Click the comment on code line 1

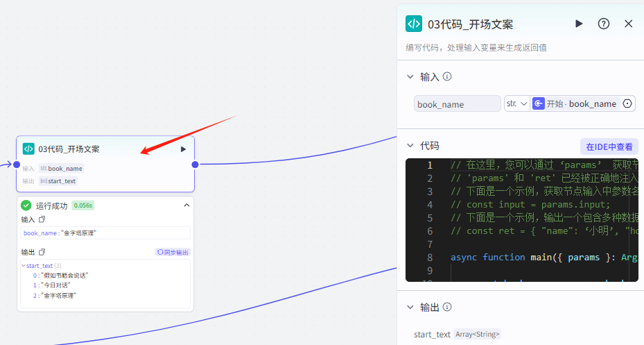(x=543, y=165)
